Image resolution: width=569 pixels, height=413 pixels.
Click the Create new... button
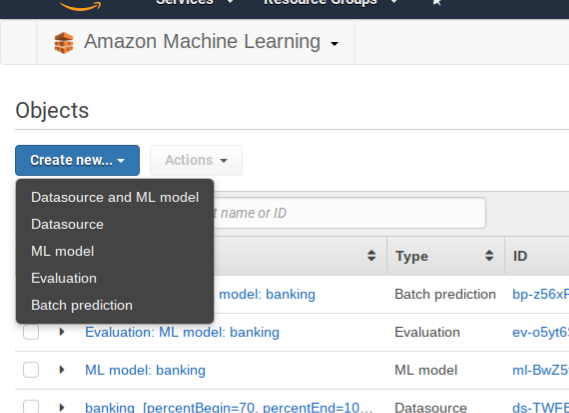(77, 160)
